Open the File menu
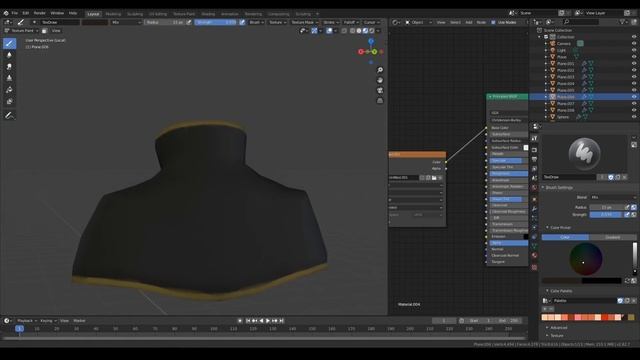The height and width of the screenshot is (360, 640). coord(15,13)
